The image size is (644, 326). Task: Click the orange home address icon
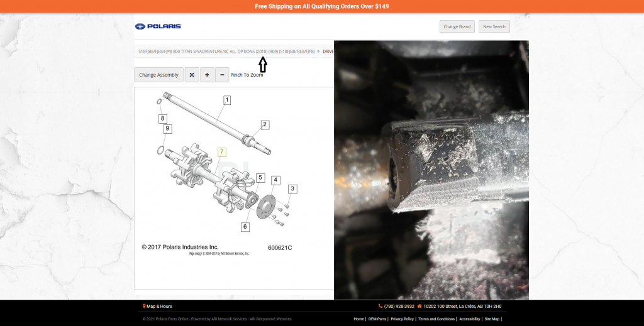(419, 307)
